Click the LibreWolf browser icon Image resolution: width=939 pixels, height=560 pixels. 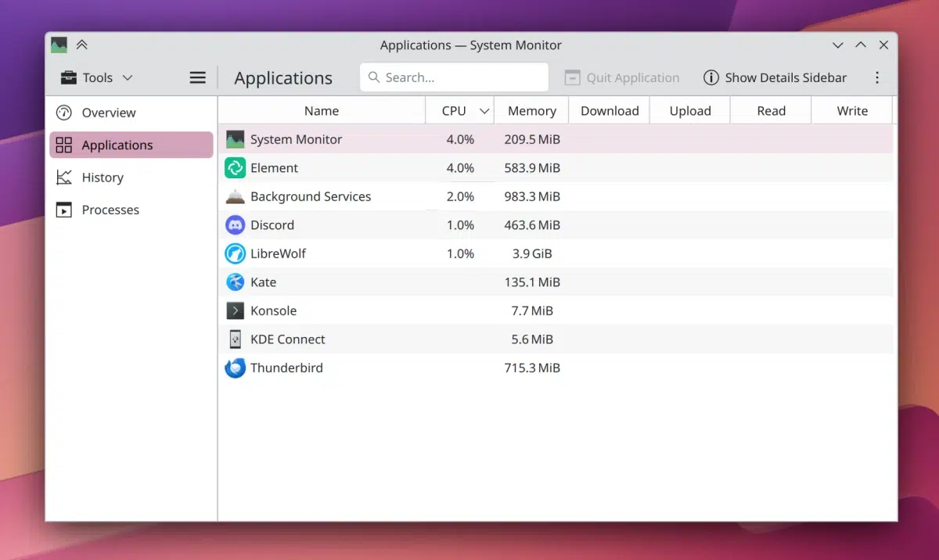[235, 253]
